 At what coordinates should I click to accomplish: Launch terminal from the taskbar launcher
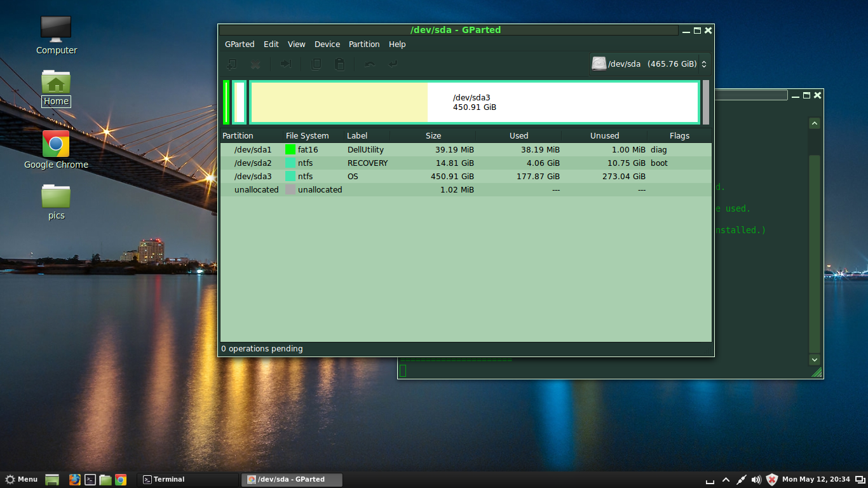pyautogui.click(x=90, y=480)
